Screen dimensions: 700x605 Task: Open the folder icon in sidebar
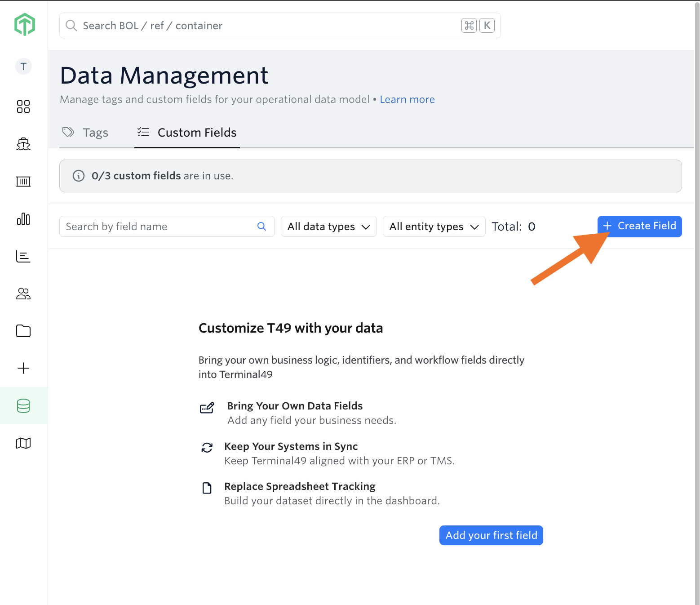coord(23,331)
